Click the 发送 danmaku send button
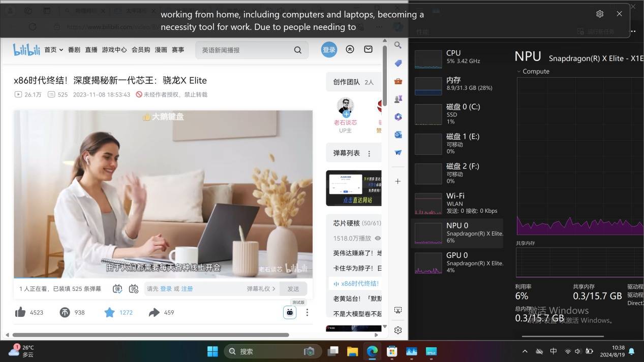The width and height of the screenshot is (644, 362). point(293,289)
